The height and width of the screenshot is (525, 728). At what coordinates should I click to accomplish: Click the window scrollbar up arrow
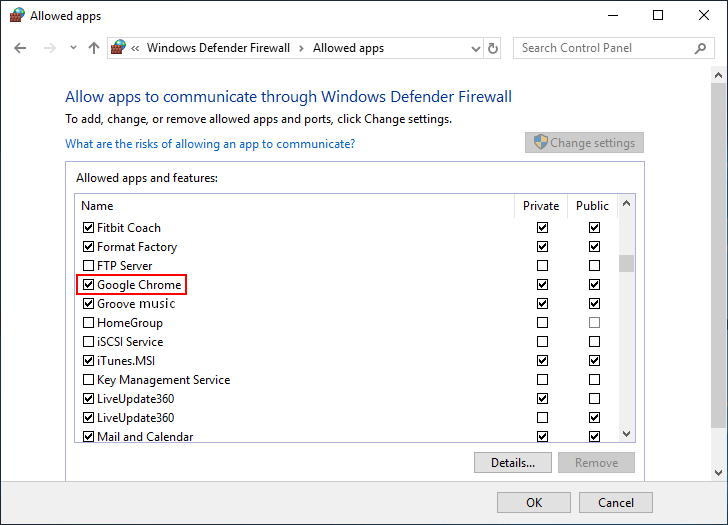pos(718,75)
